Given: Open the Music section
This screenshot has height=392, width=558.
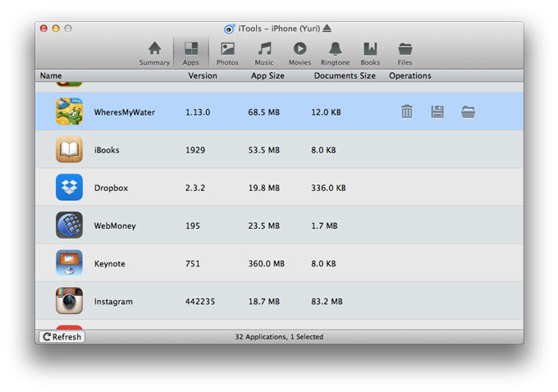Looking at the screenshot, I should [x=264, y=53].
